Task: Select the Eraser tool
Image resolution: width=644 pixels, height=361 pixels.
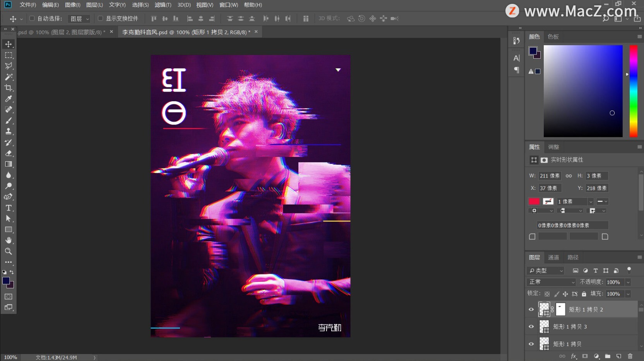Action: click(x=9, y=153)
